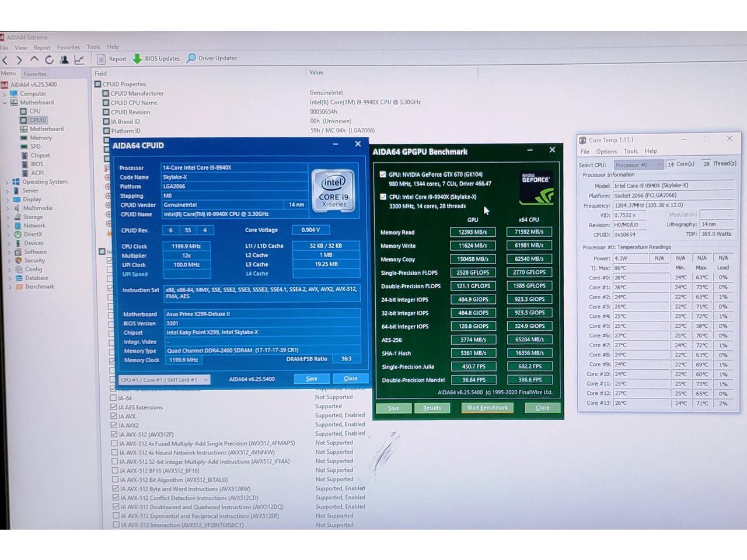
Task: Click the user profile toolbar icon
Action: pos(64,60)
